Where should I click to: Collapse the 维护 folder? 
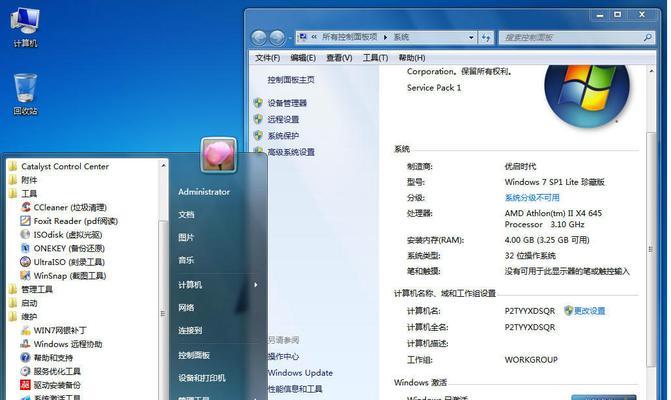[23, 317]
